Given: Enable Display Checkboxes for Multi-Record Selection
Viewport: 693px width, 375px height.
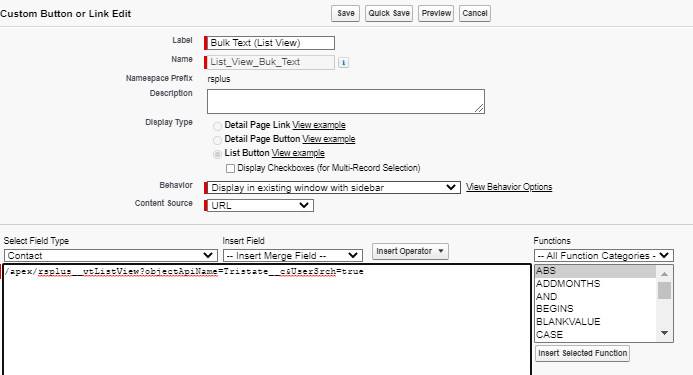Looking at the screenshot, I should coord(230,168).
